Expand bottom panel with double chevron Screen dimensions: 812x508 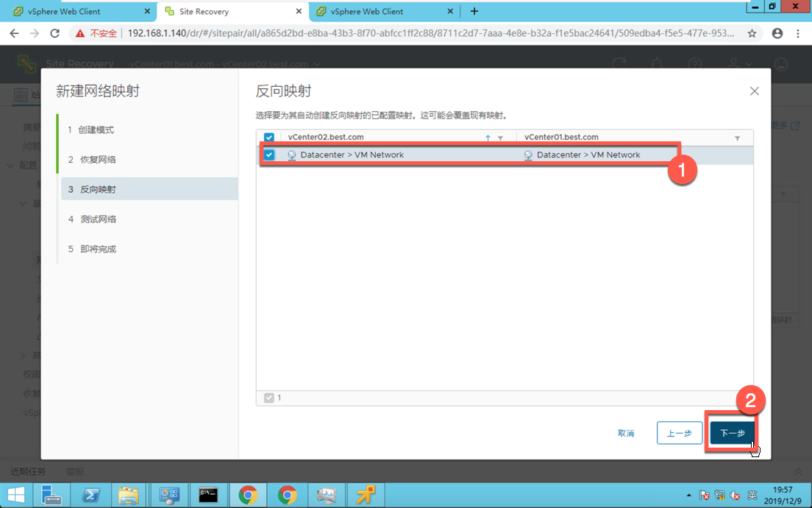(x=798, y=472)
